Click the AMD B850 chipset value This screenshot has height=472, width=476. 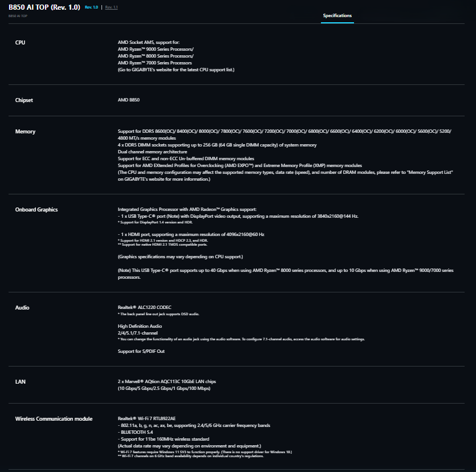[129, 100]
